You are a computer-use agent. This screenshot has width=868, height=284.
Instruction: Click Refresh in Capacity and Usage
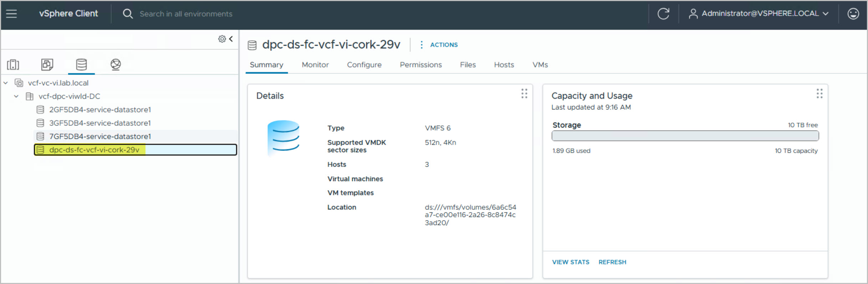(x=612, y=262)
